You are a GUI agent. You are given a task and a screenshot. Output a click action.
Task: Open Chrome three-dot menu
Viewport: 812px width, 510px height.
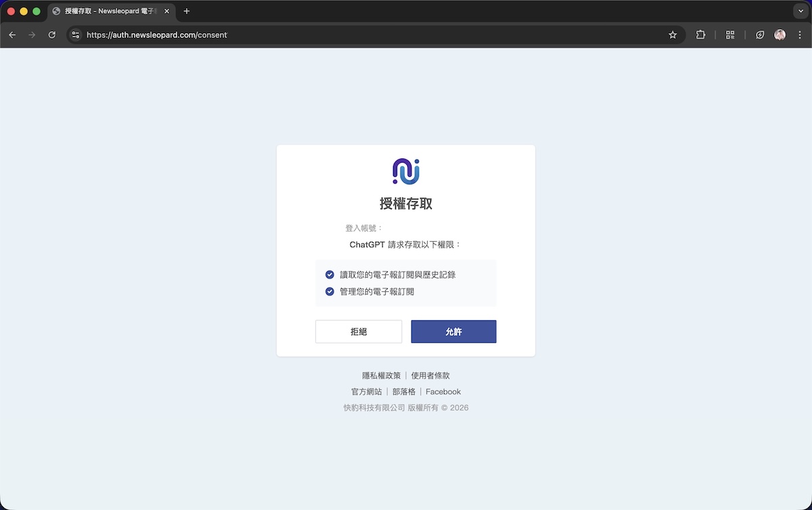coord(800,35)
